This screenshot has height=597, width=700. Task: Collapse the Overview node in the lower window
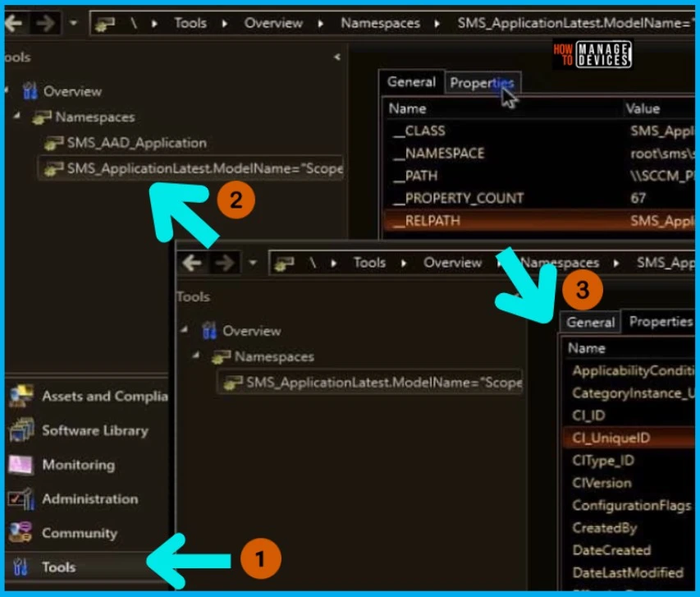[x=185, y=330]
